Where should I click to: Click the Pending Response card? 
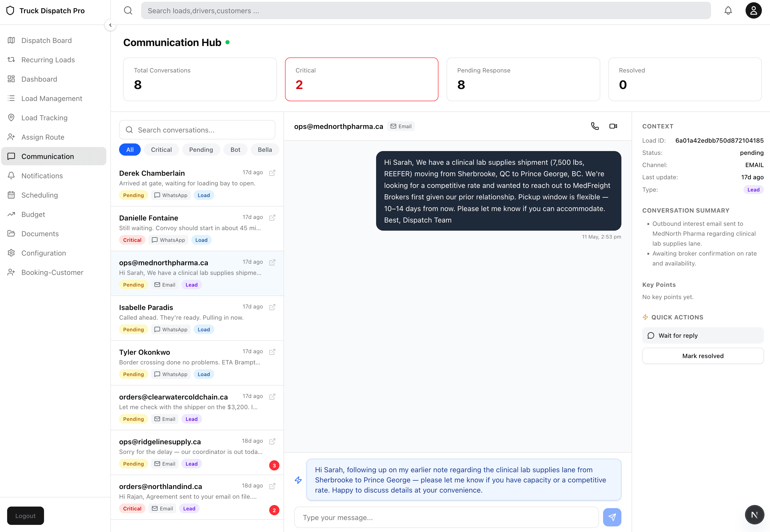tap(523, 79)
